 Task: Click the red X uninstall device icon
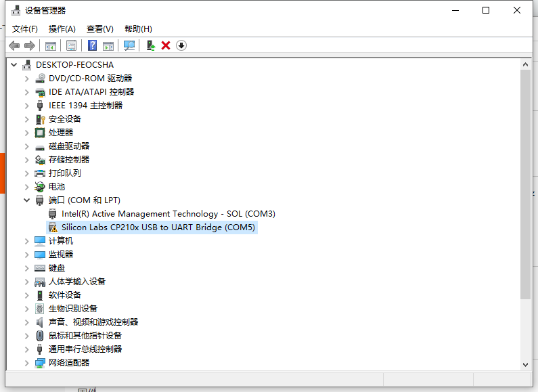(x=166, y=45)
